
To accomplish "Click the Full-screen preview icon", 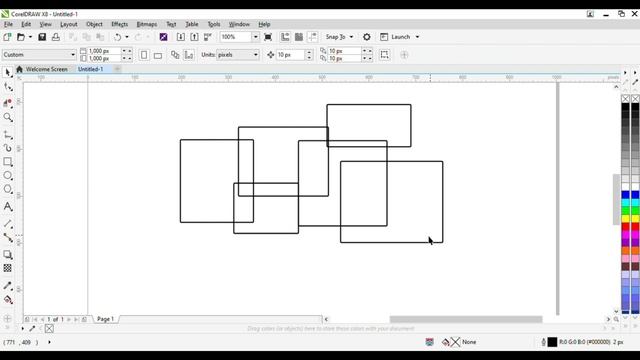I will [x=268, y=37].
